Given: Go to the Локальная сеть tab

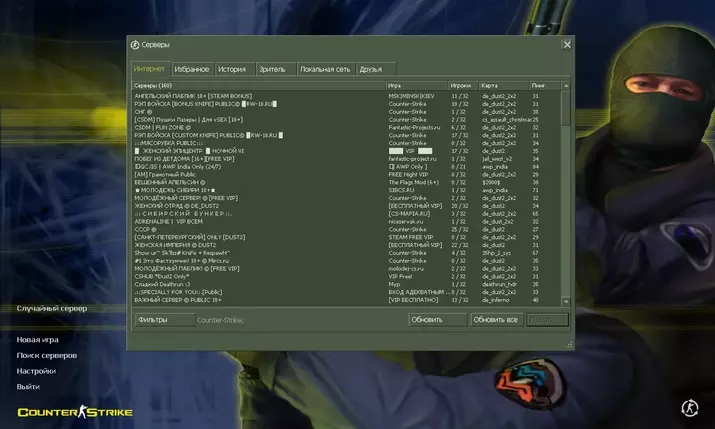Looking at the screenshot, I should (x=325, y=69).
